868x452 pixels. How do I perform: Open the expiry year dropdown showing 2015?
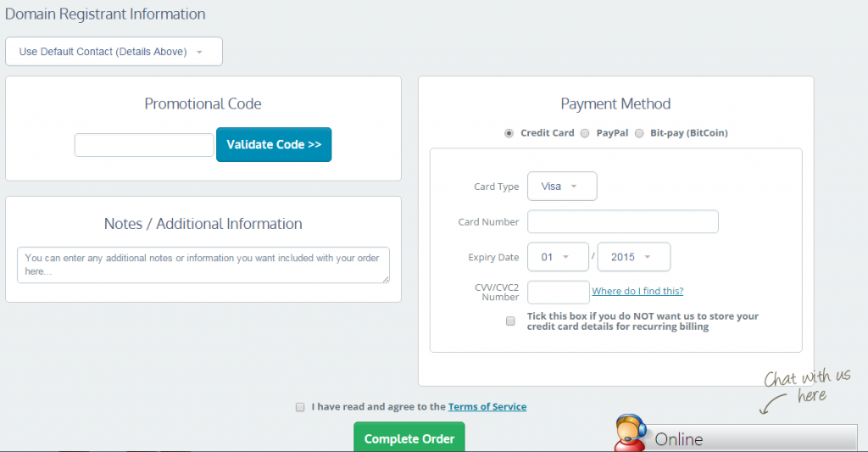(x=633, y=257)
